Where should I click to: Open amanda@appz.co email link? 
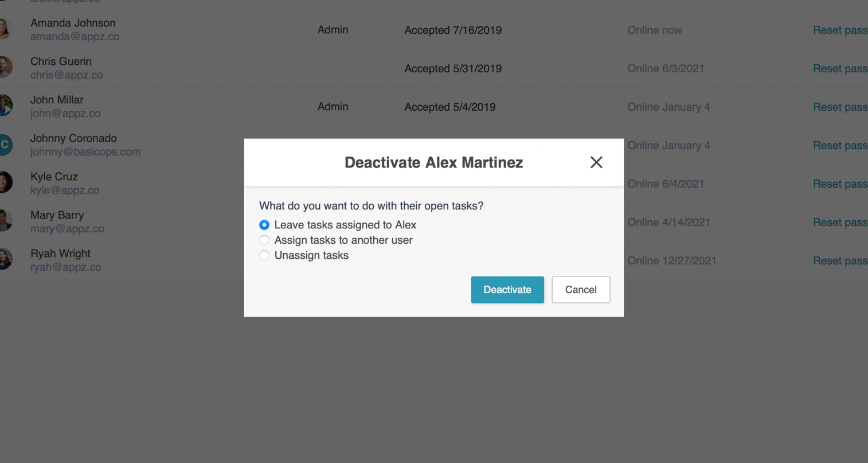(x=75, y=36)
